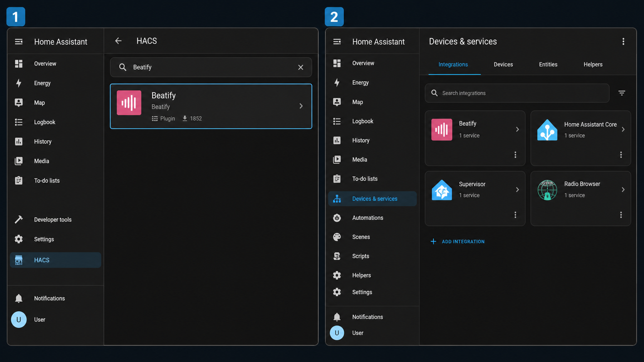Open Scenes palette icon in sidebar

coord(337,237)
